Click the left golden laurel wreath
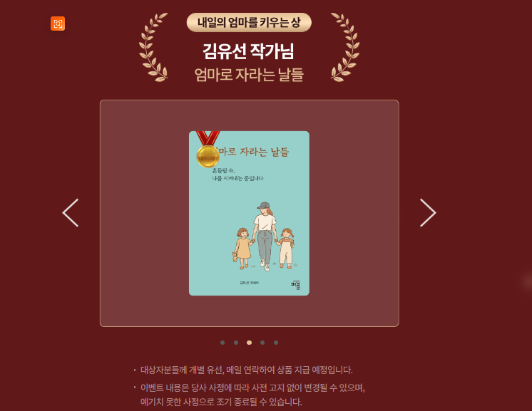 tap(153, 48)
